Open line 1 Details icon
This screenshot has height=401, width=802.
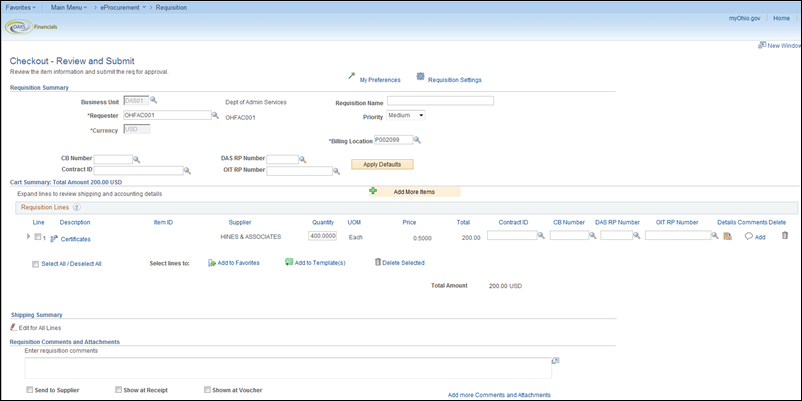[727, 236]
